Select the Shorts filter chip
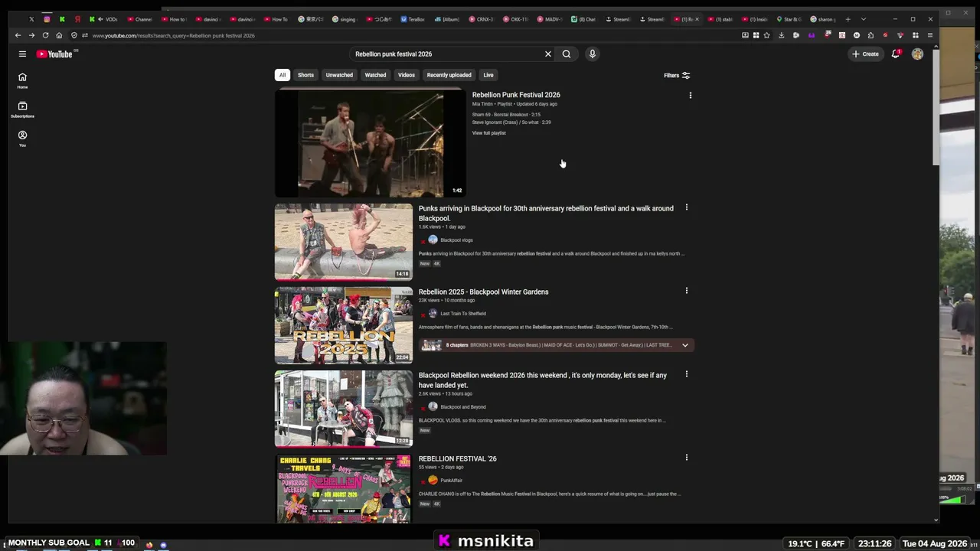Screen dimensions: 980x551 pos(305,75)
